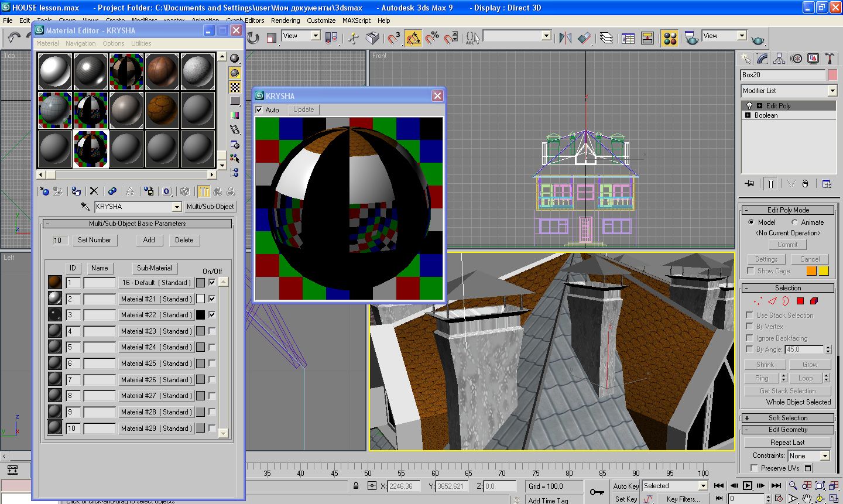This screenshot has width=843, height=504.
Task: Click the Set Number button
Action: click(x=94, y=240)
